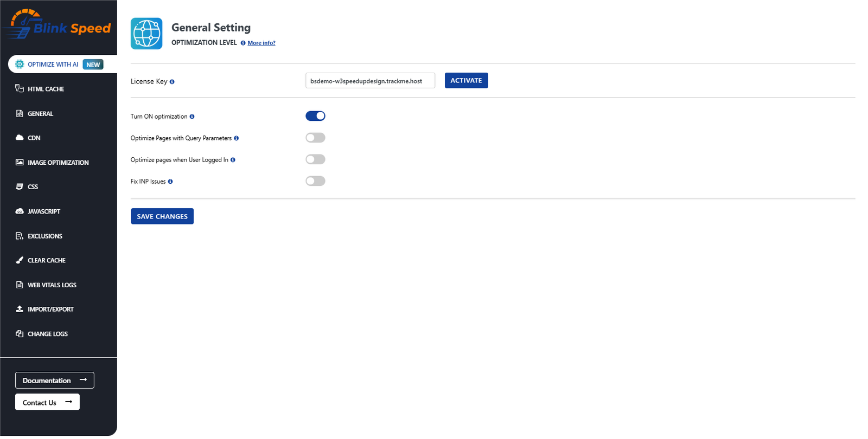The width and height of the screenshot is (868, 439).
Task: Click info icon beside Turn ON optimization
Action: pyautogui.click(x=192, y=117)
